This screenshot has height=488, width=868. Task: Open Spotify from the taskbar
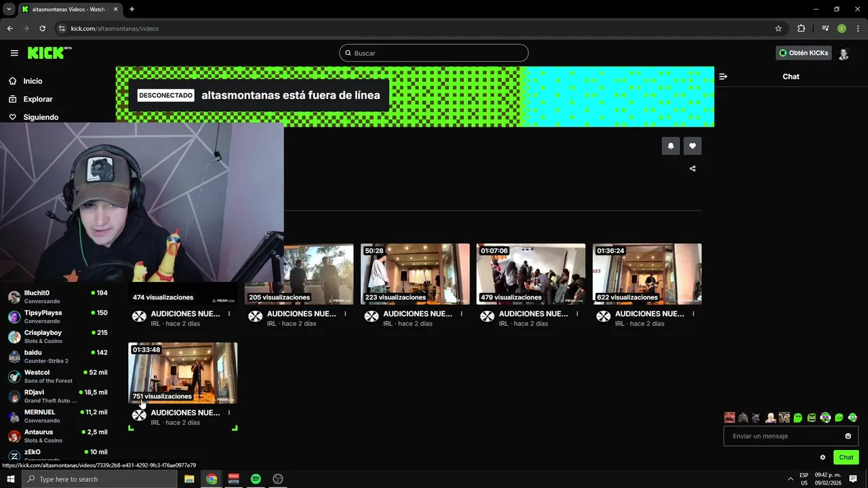pos(256,479)
